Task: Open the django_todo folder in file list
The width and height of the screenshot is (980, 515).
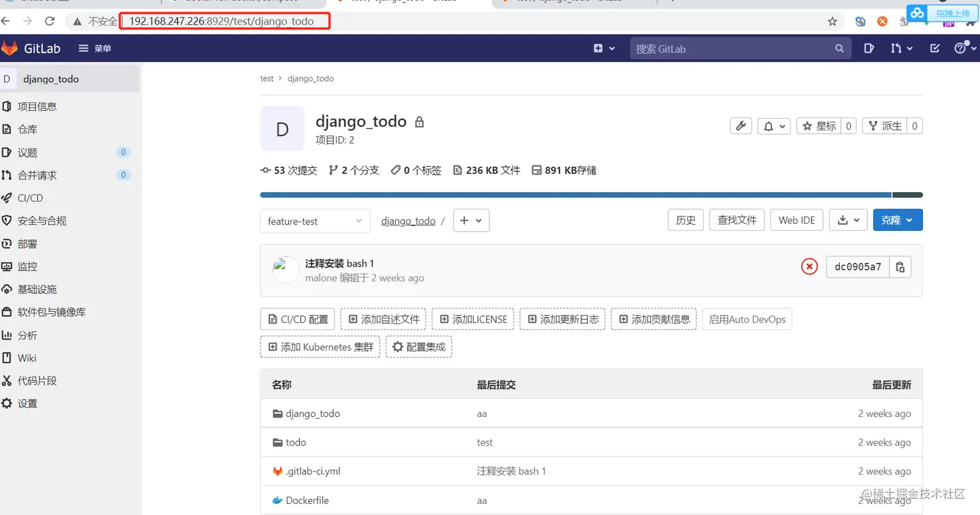Action: 312,414
